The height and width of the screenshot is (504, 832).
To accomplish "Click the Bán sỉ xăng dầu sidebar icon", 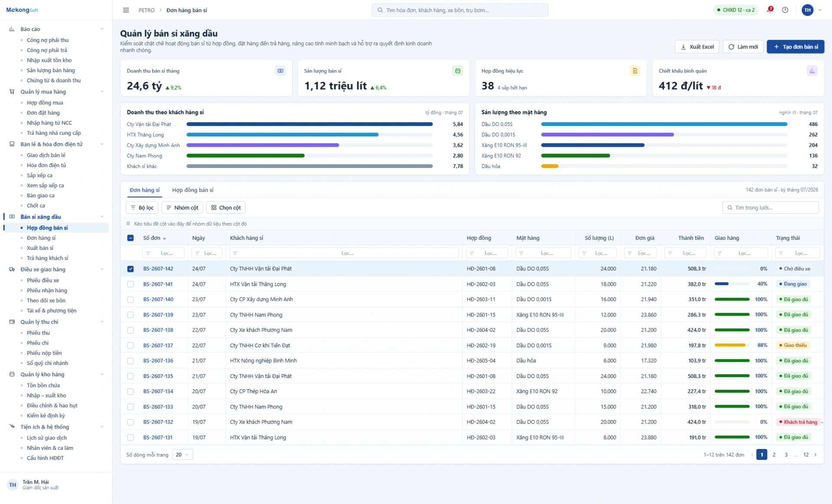I will click(12, 216).
